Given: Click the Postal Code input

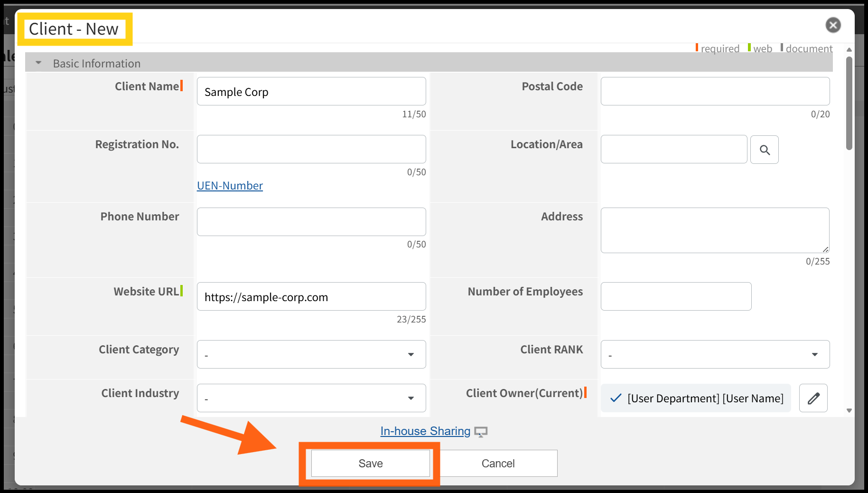Looking at the screenshot, I should [x=715, y=91].
